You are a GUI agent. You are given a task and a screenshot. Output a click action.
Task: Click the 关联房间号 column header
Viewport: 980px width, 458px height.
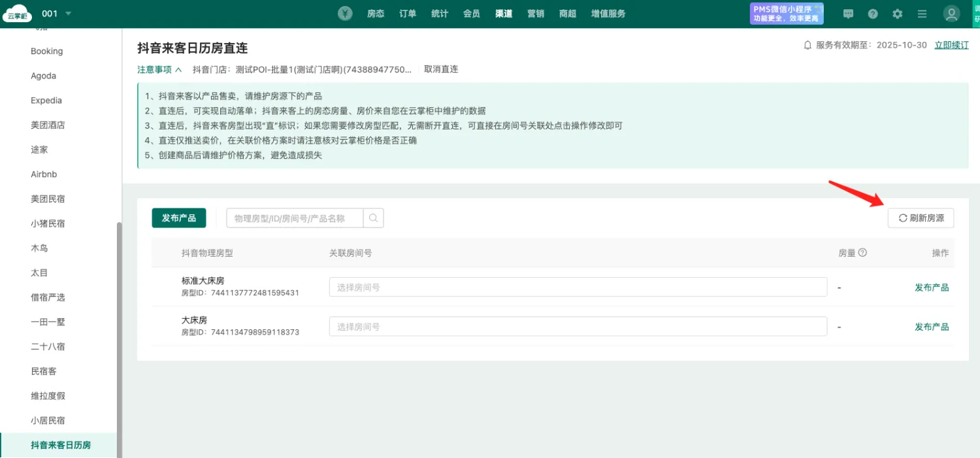pyautogui.click(x=351, y=253)
